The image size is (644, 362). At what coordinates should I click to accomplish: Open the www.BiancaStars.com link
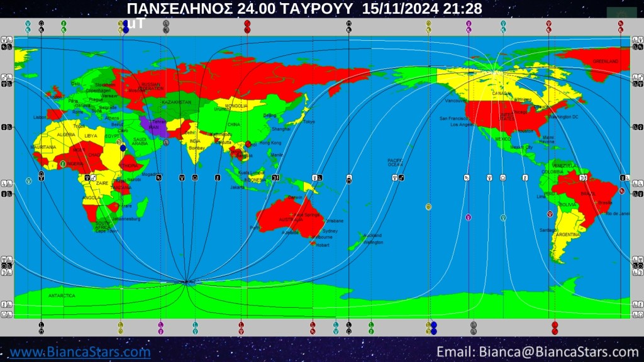(80, 351)
